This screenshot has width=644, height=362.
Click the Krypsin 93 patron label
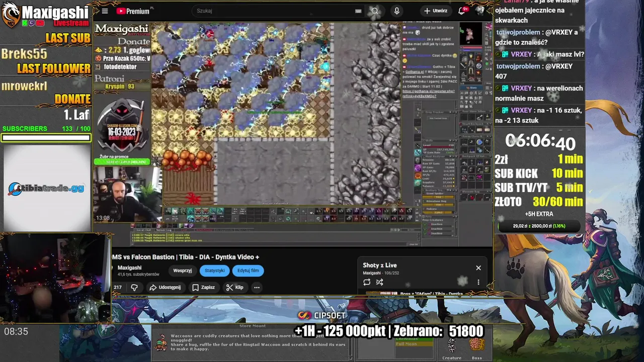point(120,86)
